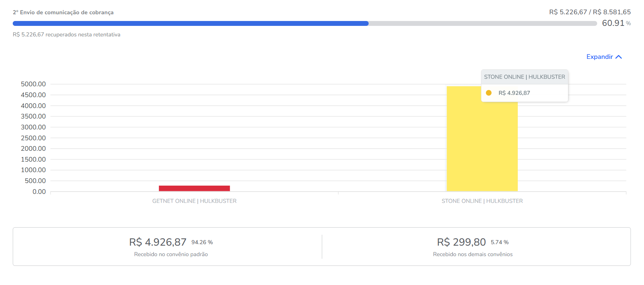
Task: Click the STONE ONLINE | HULKBUSTER axis label
Action: [482, 201]
